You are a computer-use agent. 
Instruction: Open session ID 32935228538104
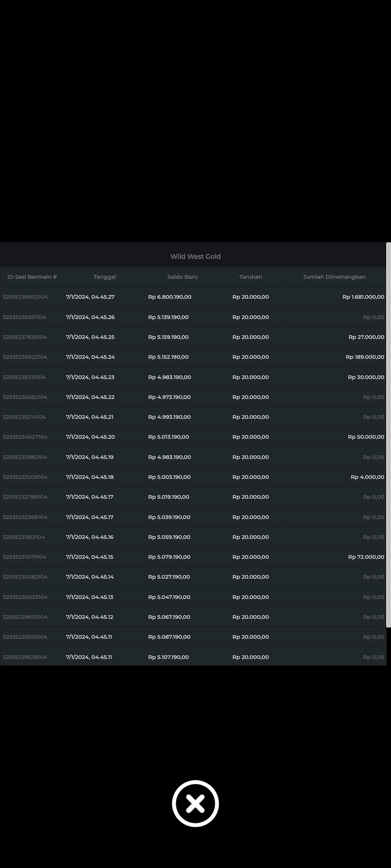[x=25, y=657]
